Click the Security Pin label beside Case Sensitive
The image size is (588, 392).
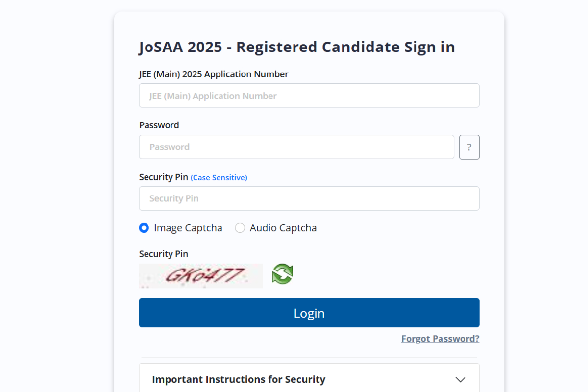(x=163, y=177)
